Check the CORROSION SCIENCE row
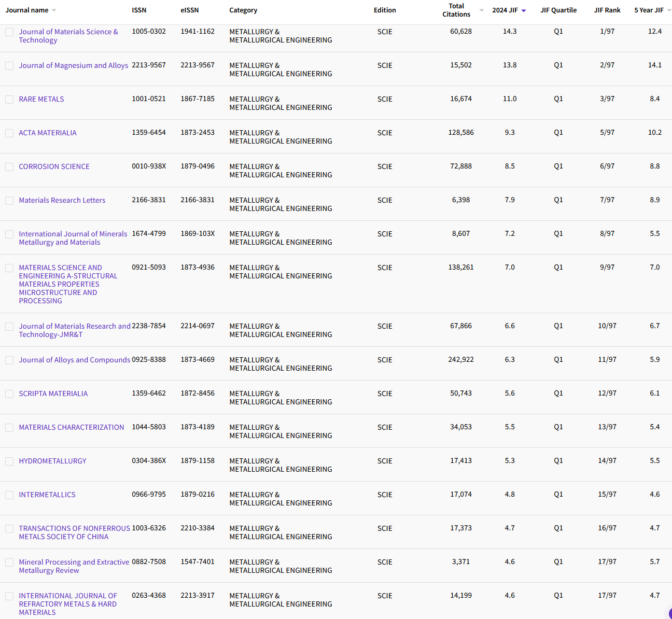672x619 pixels. click(x=9, y=167)
